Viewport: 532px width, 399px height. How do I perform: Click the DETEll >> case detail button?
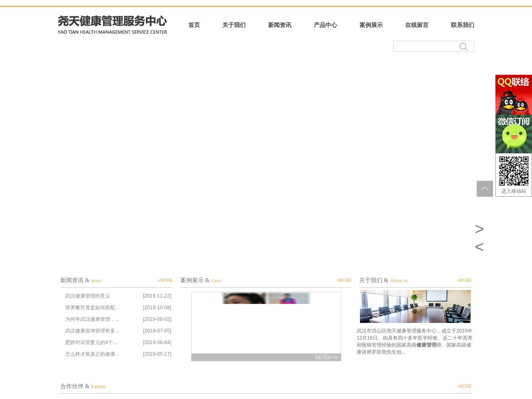tap(326, 357)
